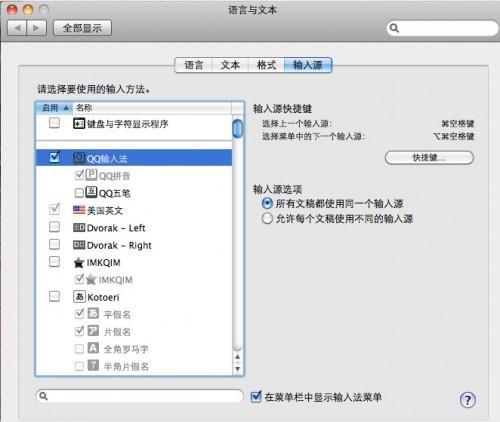Toggle 在菜单栏中显示输入法菜单 checkbox
The height and width of the screenshot is (422, 500).
(256, 397)
